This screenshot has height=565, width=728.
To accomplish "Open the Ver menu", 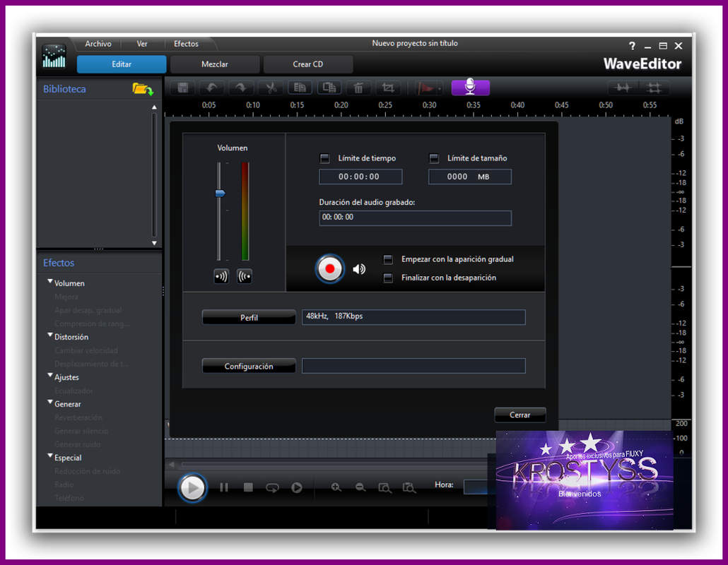I will click(142, 44).
